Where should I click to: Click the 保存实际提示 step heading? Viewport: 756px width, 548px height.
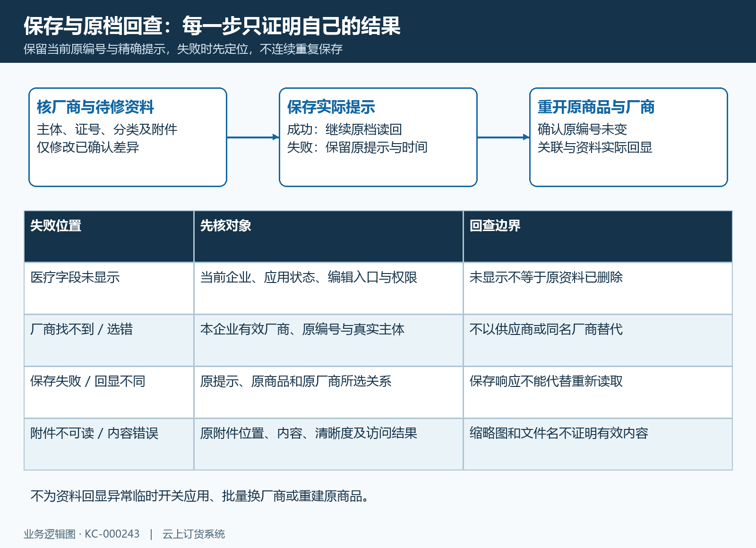tap(331, 107)
